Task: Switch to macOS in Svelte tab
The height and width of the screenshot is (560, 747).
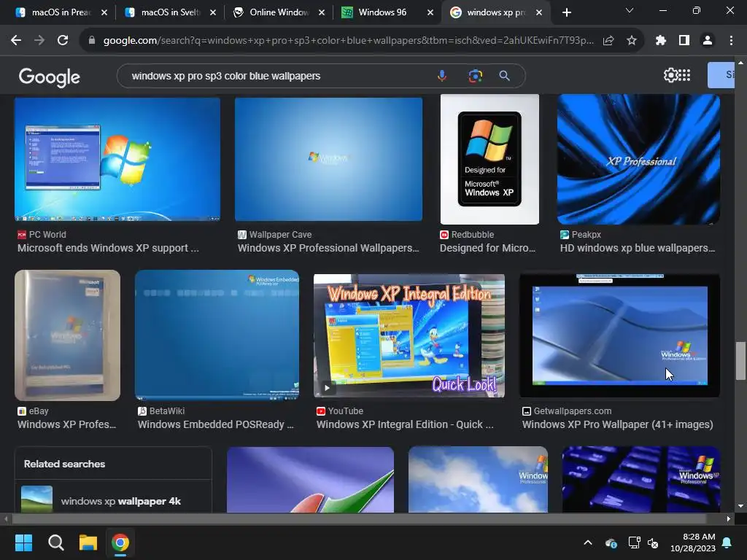Action: click(171, 12)
